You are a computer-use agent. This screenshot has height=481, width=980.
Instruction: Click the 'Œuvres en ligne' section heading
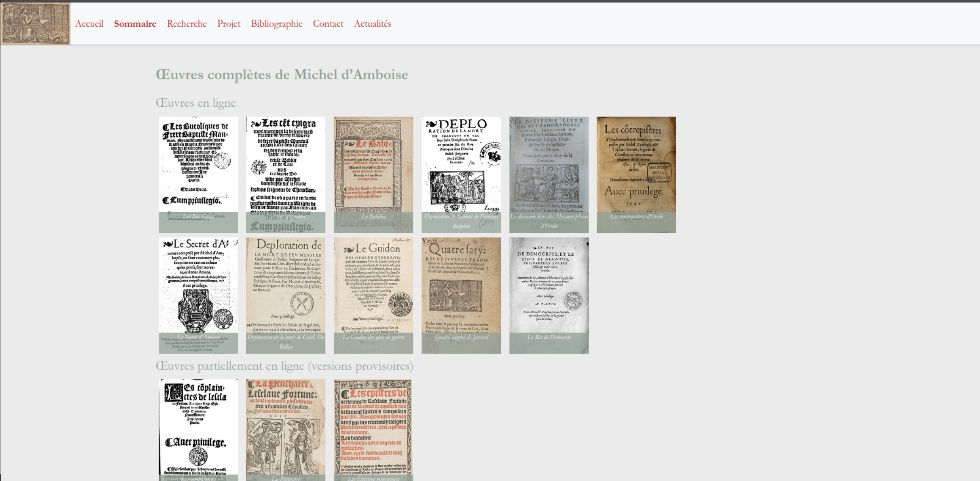click(x=196, y=103)
